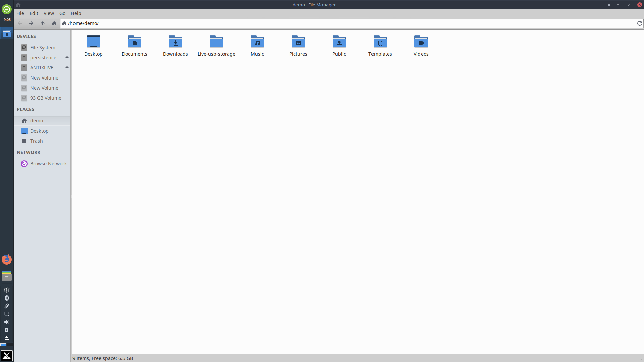This screenshot has height=362, width=644.
Task: Eject the ANTIXLIVE device
Action: coord(67,68)
